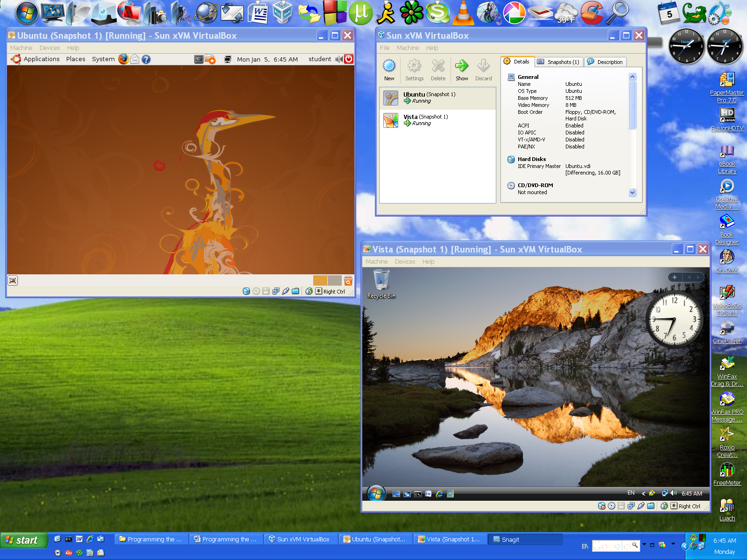This screenshot has height=560, width=747.
Task: Select the Ubuntu (Snapshot 1) VM entry
Action: click(437, 98)
